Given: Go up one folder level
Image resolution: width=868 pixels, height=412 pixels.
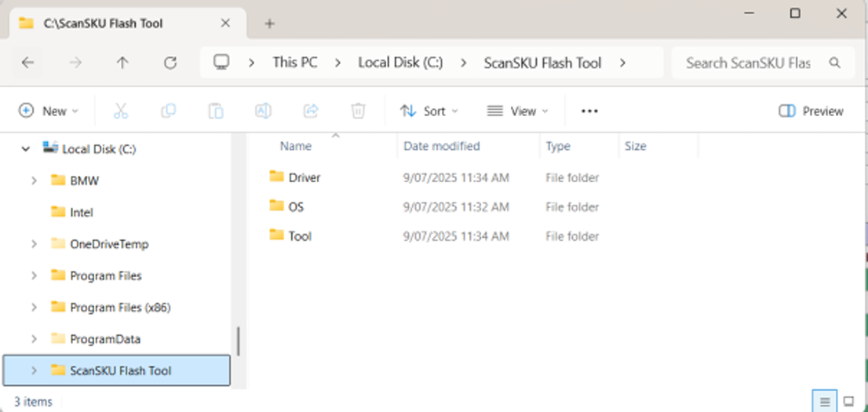Looking at the screenshot, I should [122, 63].
